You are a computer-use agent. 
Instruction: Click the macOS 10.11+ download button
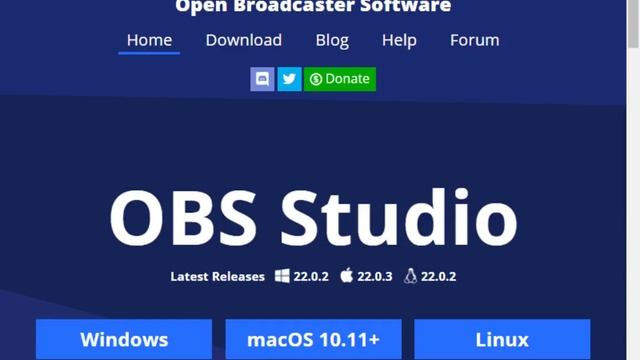click(313, 339)
